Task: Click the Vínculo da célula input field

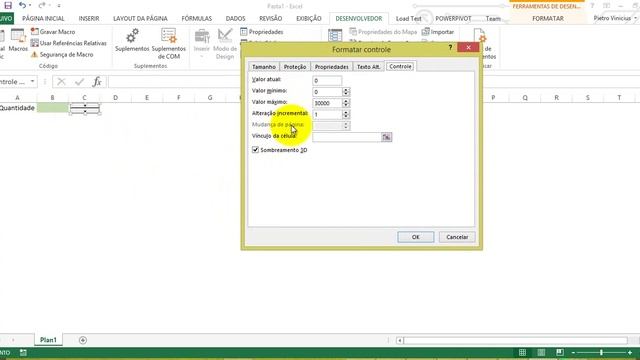Action: point(347,137)
